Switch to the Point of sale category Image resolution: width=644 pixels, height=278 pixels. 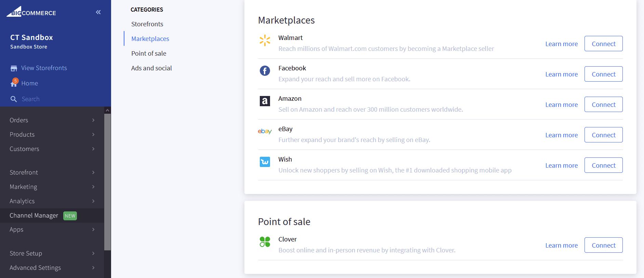click(149, 53)
